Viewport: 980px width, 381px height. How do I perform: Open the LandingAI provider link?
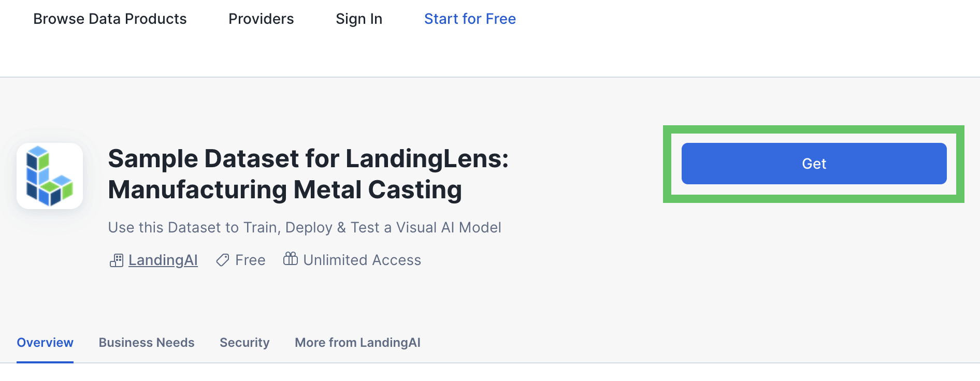(x=163, y=260)
